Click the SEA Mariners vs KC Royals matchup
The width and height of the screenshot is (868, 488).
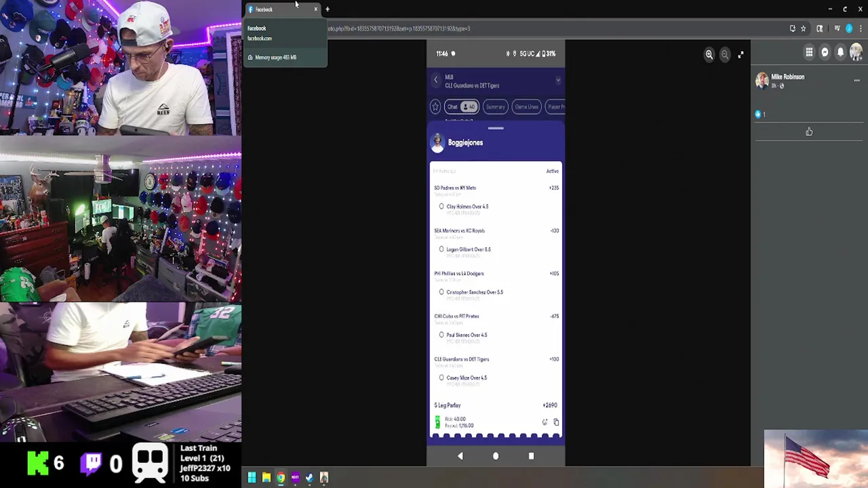[x=459, y=230]
